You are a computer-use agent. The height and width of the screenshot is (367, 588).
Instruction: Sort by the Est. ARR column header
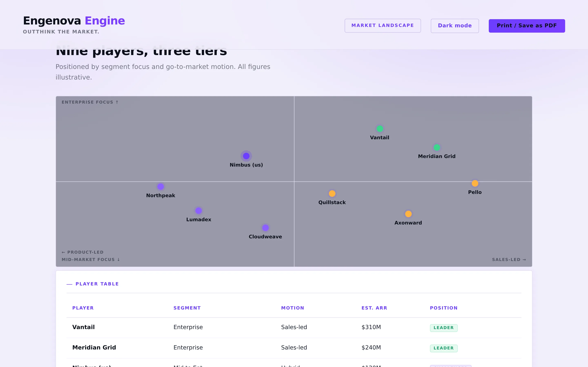click(x=374, y=308)
